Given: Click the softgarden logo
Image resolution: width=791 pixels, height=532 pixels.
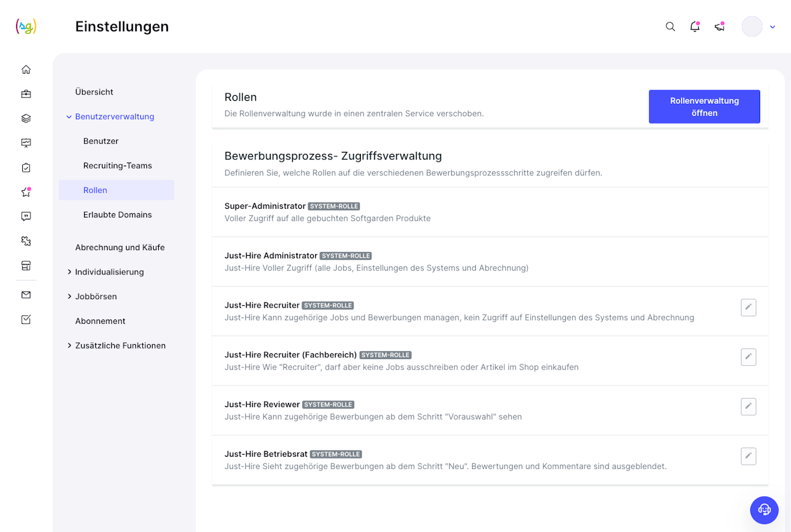Looking at the screenshot, I should pyautogui.click(x=26, y=27).
